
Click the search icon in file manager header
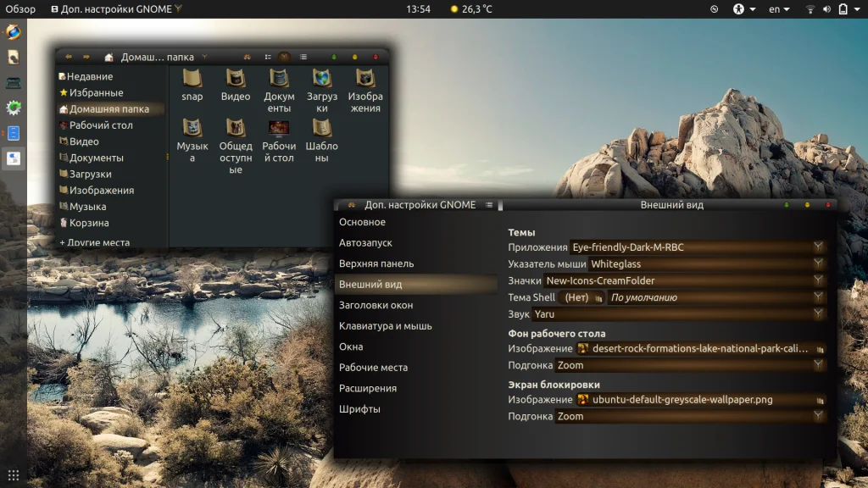pyautogui.click(x=247, y=57)
